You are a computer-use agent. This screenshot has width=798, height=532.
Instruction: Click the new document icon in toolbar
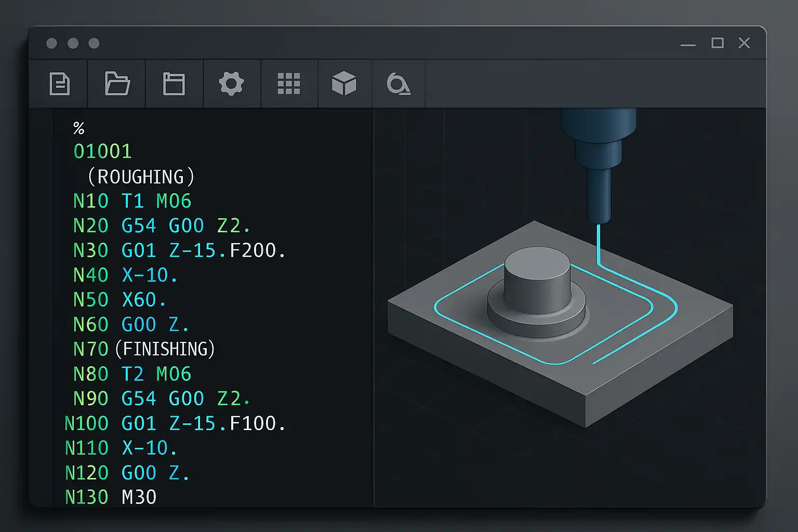59,84
